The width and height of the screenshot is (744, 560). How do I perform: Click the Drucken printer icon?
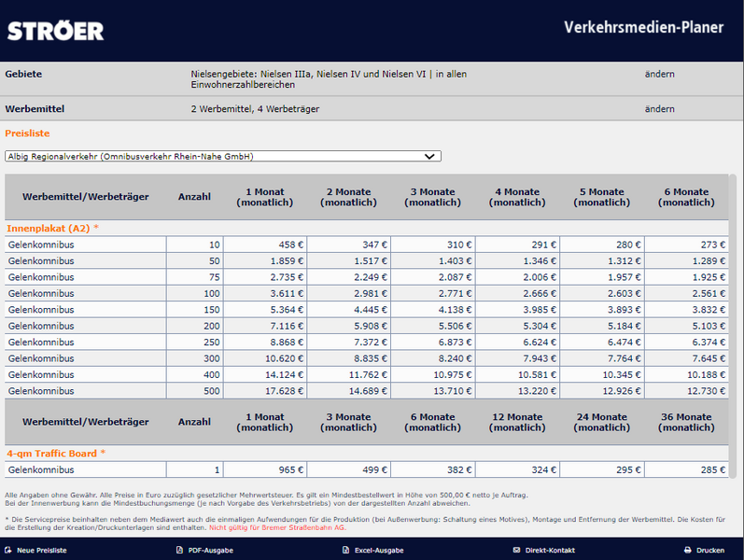[x=688, y=550]
